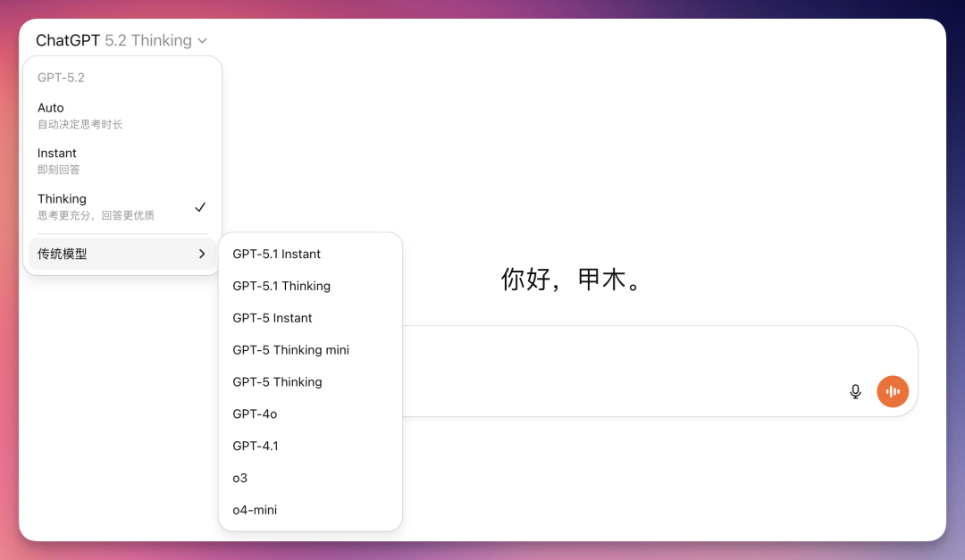
Task: Select GPT-5.1 Instant from legacy models
Action: pos(277,254)
